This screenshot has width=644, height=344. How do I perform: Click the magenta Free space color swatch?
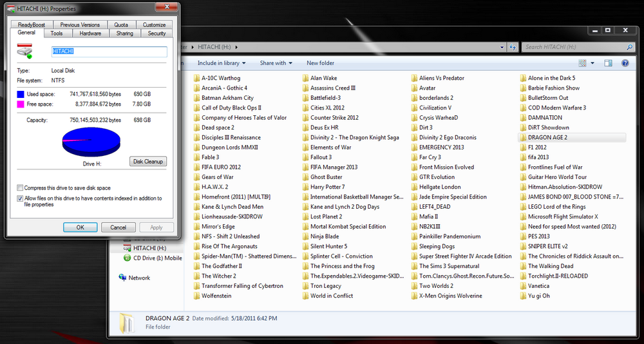point(21,104)
